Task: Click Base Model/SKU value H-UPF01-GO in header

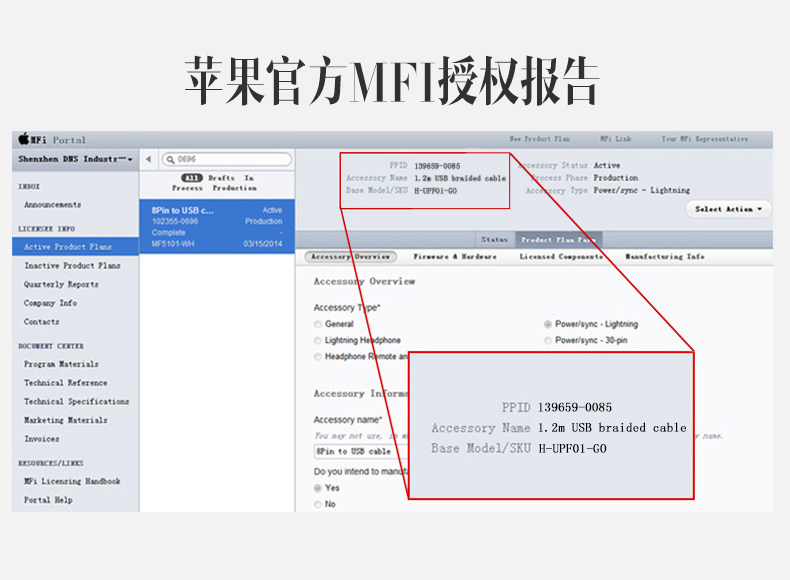Action: 435,190
